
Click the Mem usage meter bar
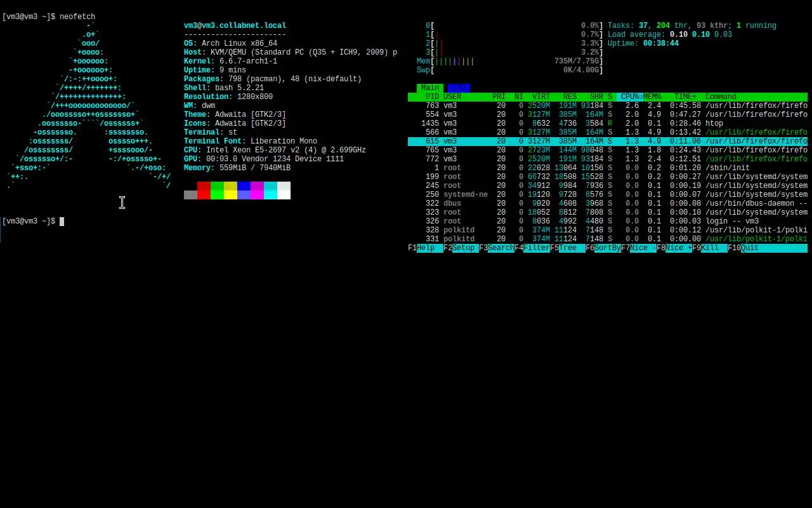coord(510,61)
